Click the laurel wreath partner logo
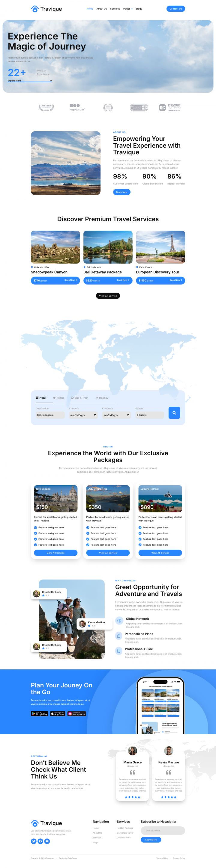This screenshot has width=216, height=868. click(x=108, y=108)
